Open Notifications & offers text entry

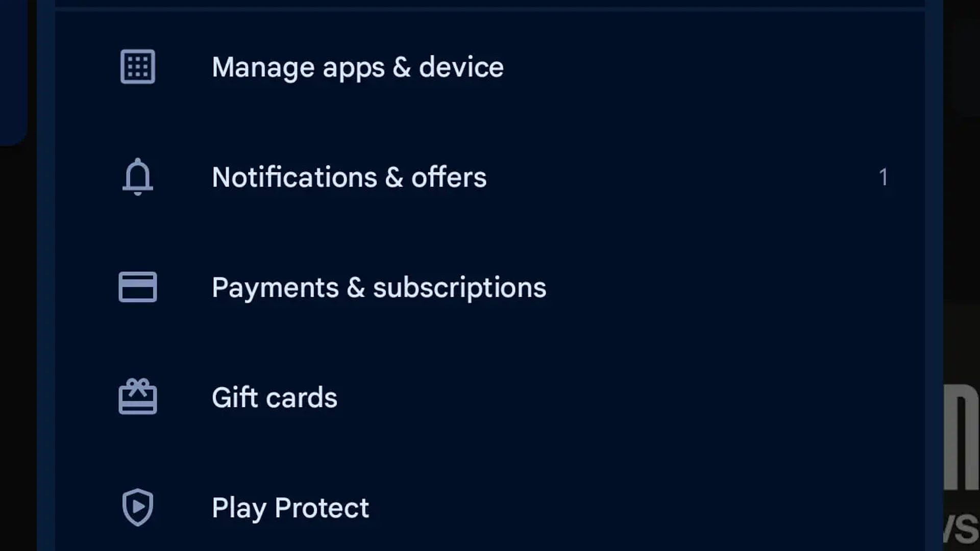point(349,177)
